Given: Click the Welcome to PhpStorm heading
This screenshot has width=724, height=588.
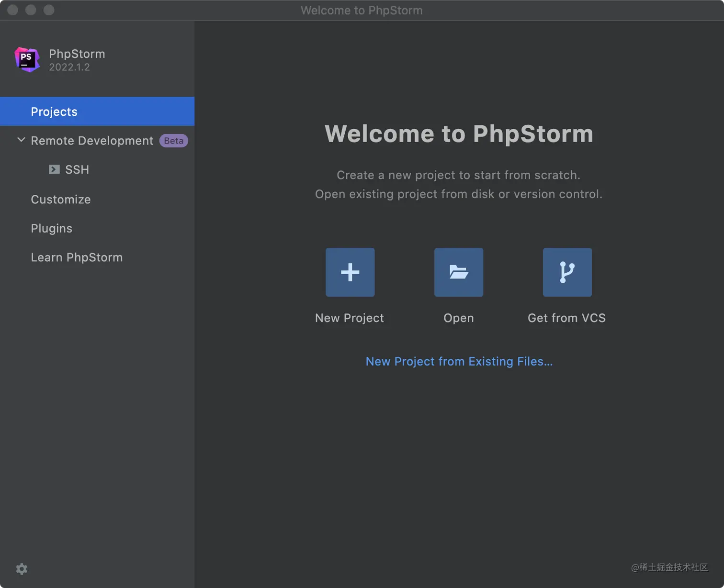Looking at the screenshot, I should pos(459,133).
